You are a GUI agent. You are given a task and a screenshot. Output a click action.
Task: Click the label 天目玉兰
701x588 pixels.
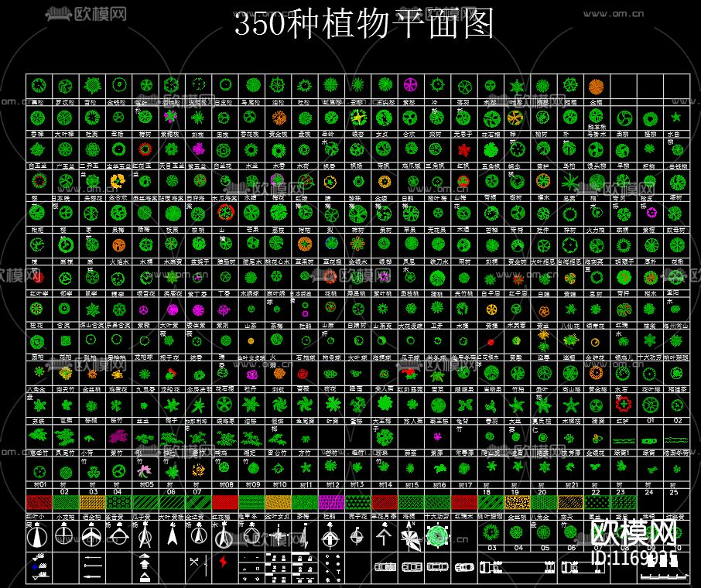coord(172,166)
